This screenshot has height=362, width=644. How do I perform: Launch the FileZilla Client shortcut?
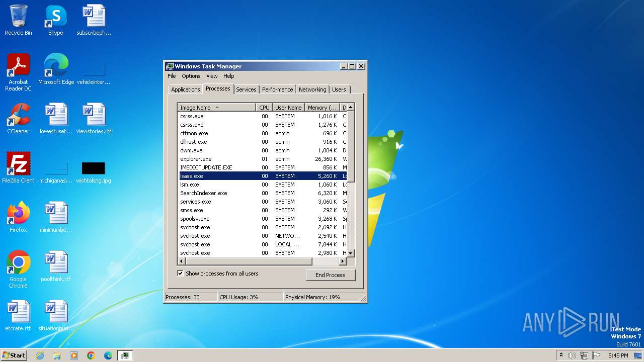pyautogui.click(x=18, y=168)
